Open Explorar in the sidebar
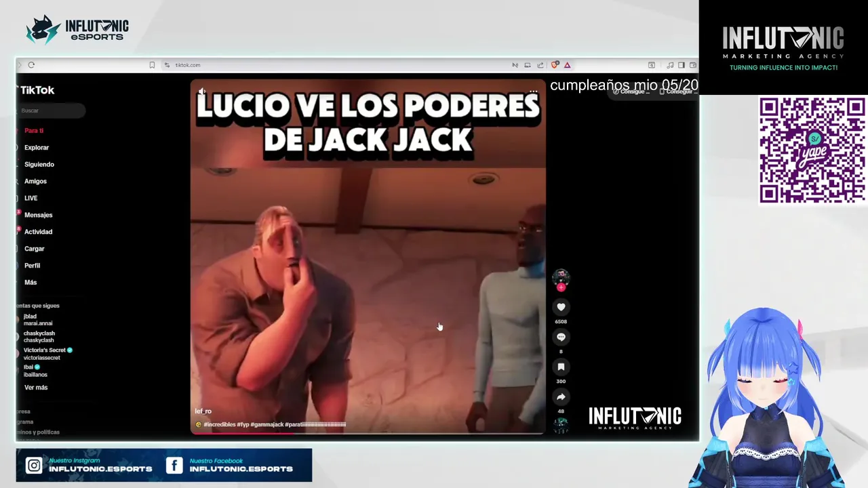The height and width of the screenshot is (488, 868). pyautogui.click(x=37, y=147)
